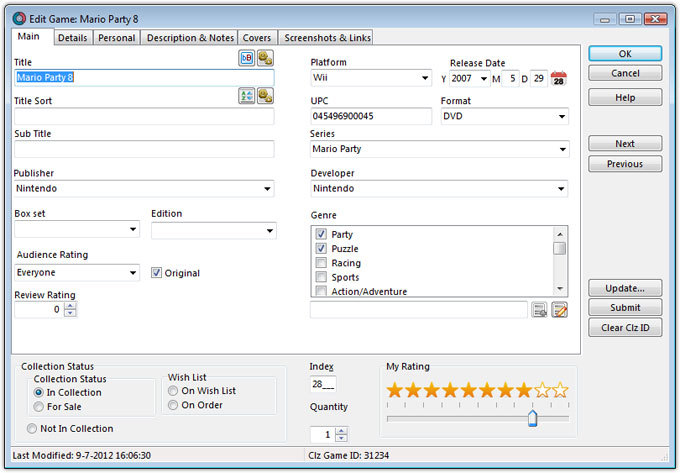Image resolution: width=680 pixels, height=473 pixels.
Task: Click the Help button
Action: coord(625,98)
